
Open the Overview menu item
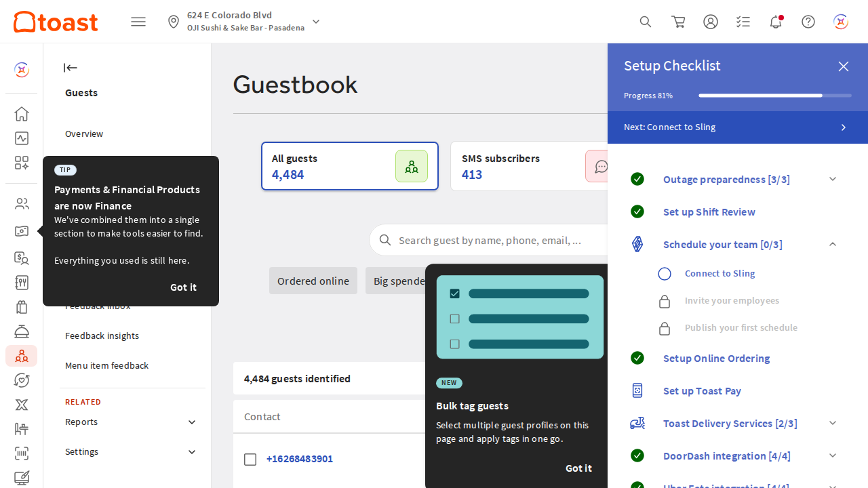click(84, 134)
